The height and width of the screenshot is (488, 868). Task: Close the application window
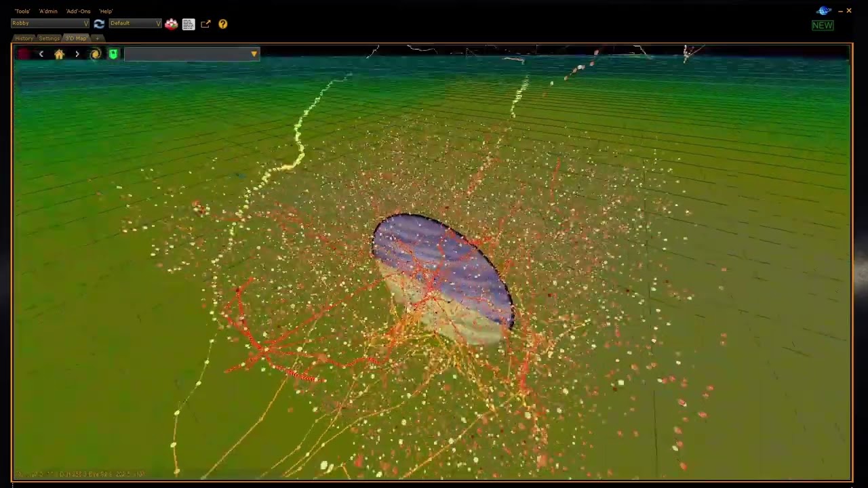click(849, 11)
